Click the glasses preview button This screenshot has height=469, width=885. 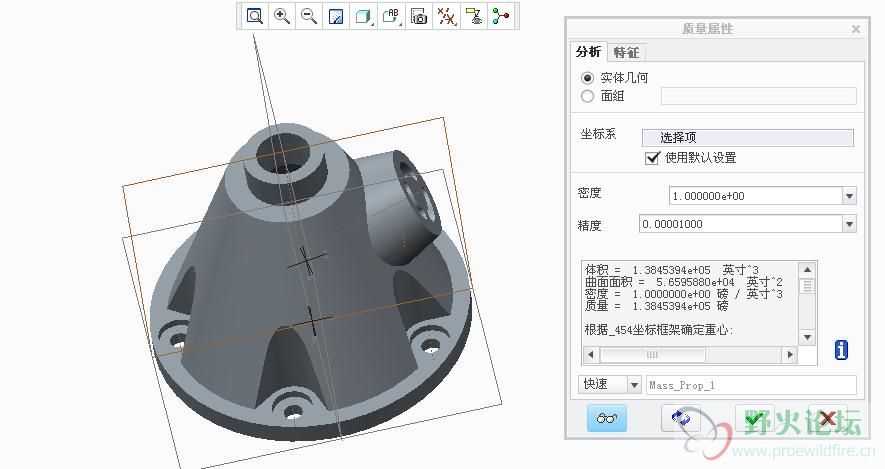coord(607,418)
